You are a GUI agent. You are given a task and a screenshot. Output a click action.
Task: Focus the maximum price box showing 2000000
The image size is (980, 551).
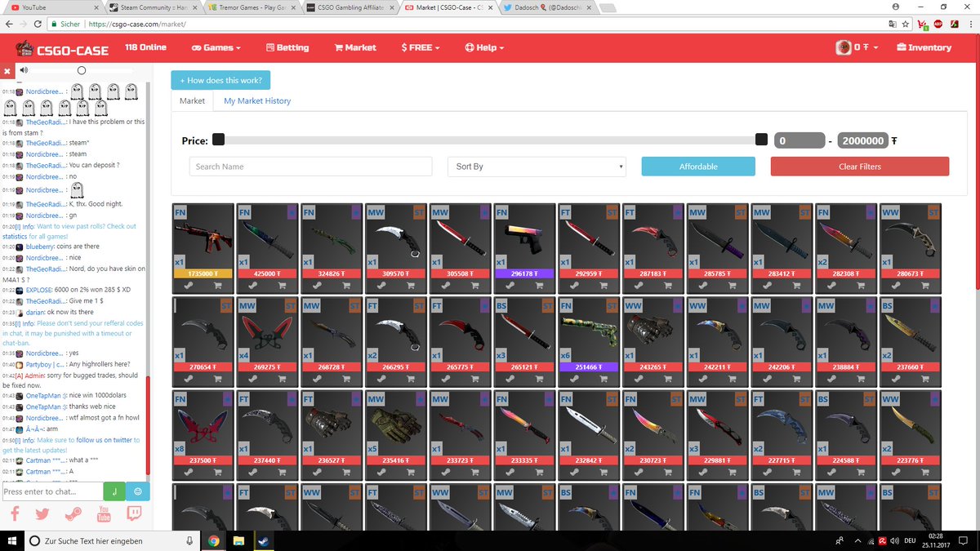click(x=862, y=140)
